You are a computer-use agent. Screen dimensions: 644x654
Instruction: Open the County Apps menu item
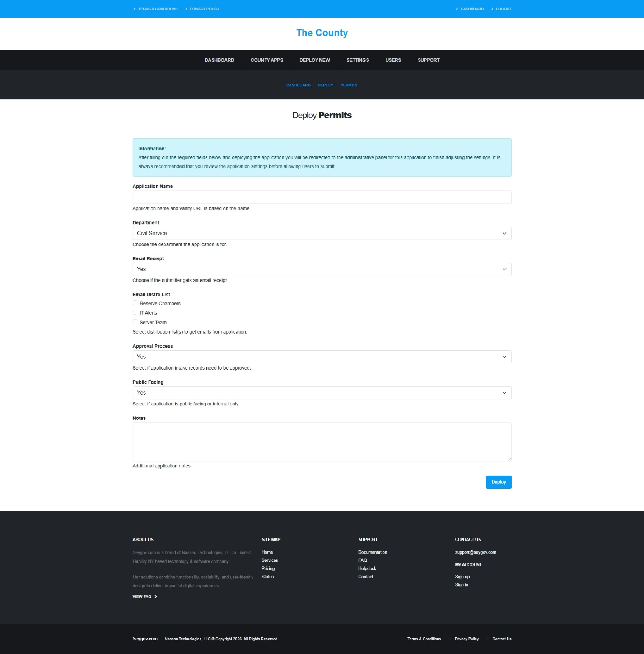pos(267,60)
